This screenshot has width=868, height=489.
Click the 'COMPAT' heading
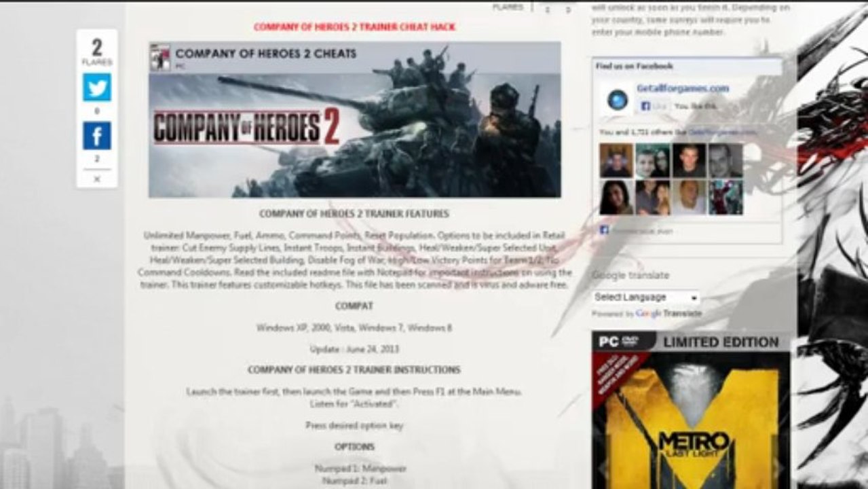point(354,306)
